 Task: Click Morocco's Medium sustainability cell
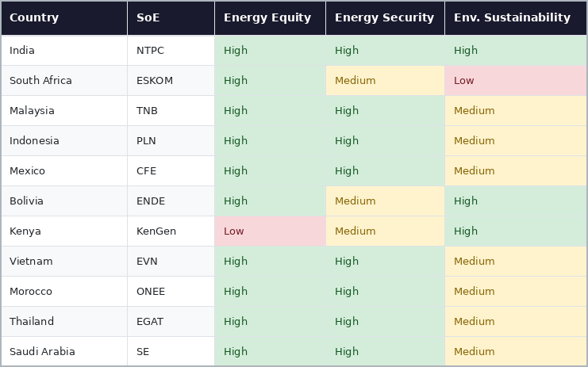tap(516, 292)
